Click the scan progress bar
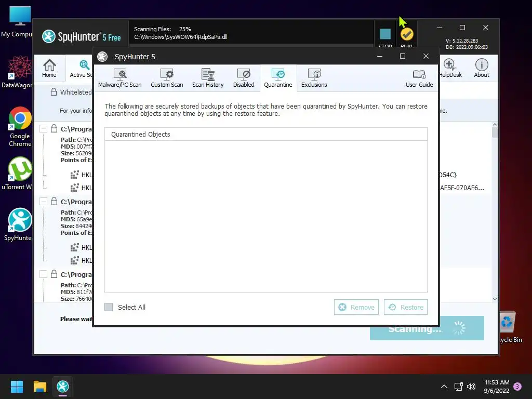Viewport: 532px width, 399px height. coord(251,45)
